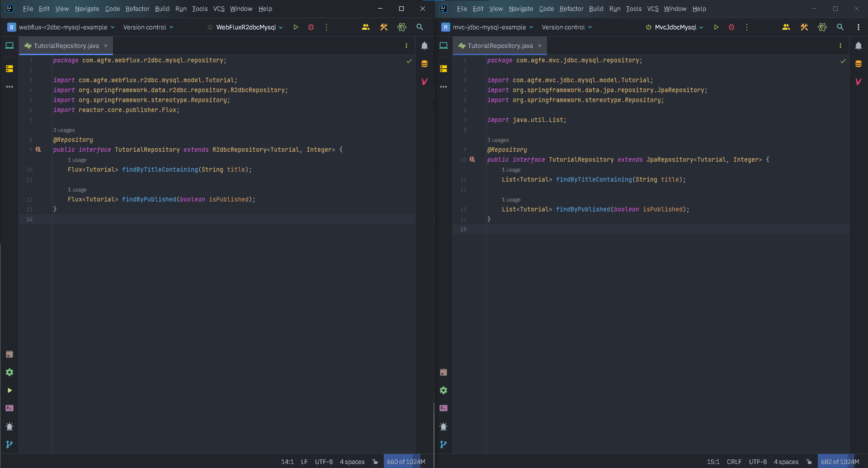Click the '3 usages' hint above @Repository in the left editor
This screenshot has height=468, width=868.
pos(64,130)
